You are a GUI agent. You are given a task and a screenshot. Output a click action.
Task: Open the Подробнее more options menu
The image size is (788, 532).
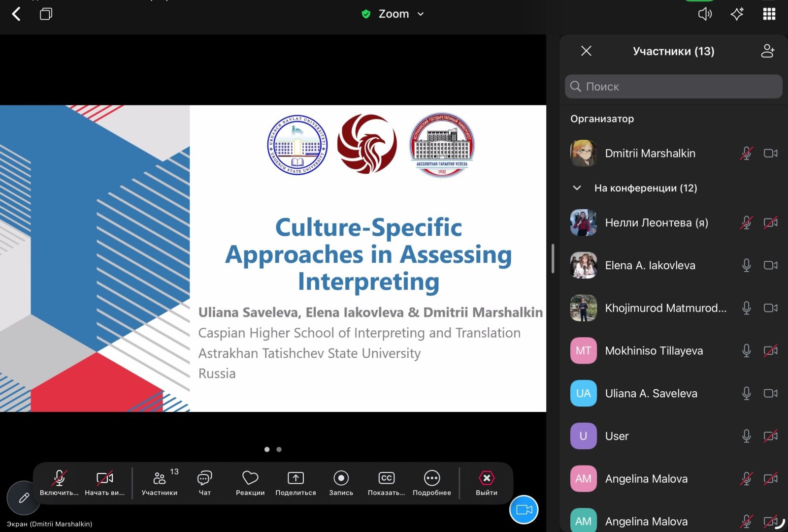click(431, 483)
